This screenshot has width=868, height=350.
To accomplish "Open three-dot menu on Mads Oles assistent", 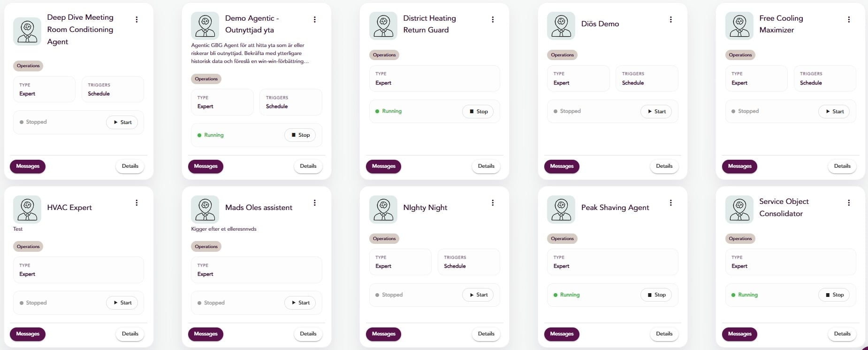I will click(314, 203).
